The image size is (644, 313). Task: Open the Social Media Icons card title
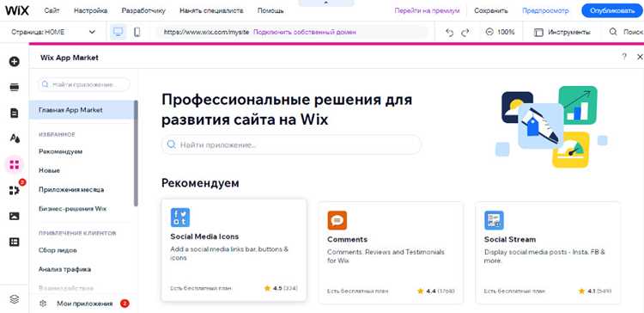coord(204,237)
